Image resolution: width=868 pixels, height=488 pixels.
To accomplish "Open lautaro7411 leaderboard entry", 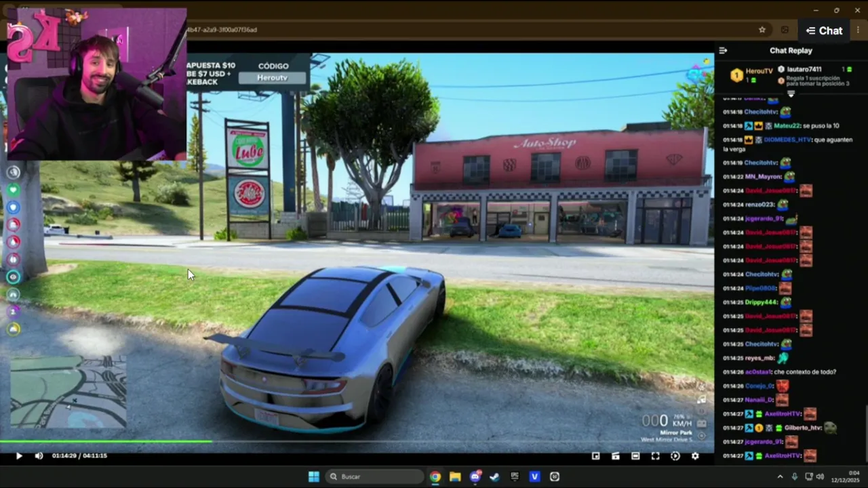I will (814, 69).
